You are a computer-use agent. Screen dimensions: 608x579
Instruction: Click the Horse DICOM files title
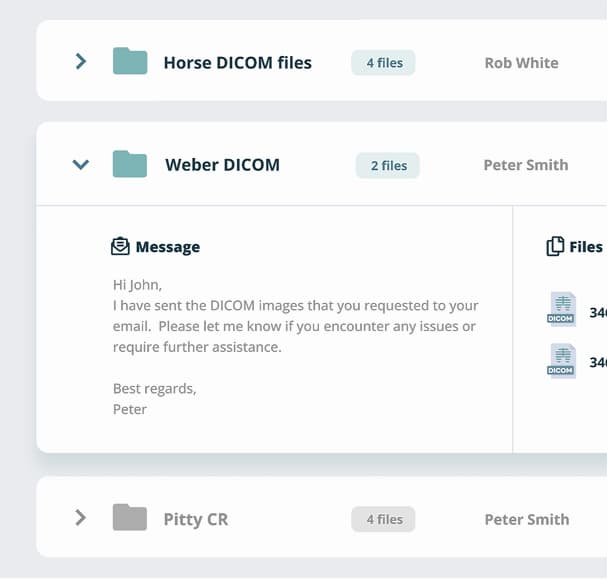(237, 63)
